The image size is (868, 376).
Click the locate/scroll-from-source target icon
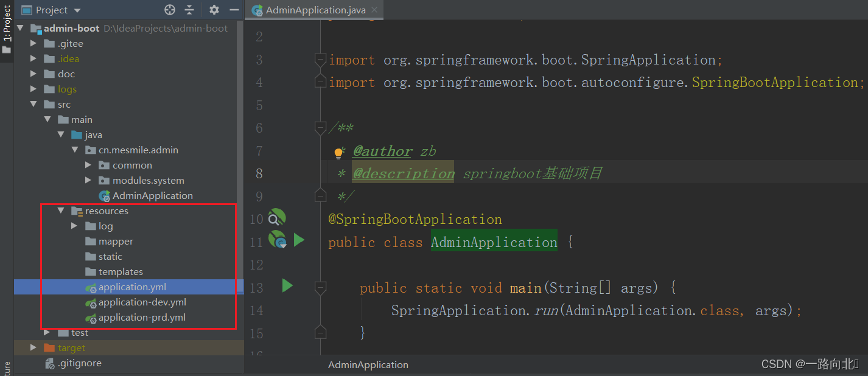pos(170,10)
